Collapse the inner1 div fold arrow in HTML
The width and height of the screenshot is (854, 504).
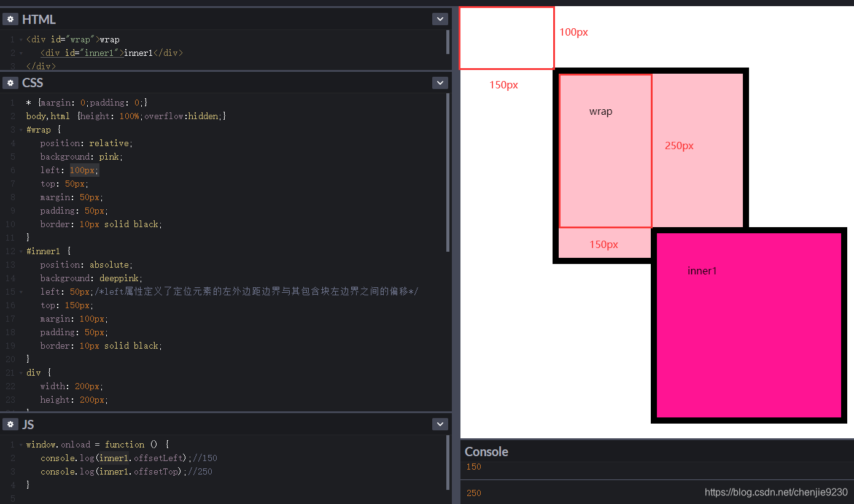21,53
